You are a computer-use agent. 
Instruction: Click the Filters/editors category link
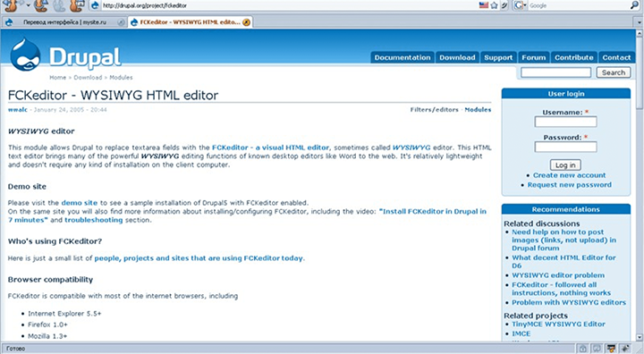(434, 110)
